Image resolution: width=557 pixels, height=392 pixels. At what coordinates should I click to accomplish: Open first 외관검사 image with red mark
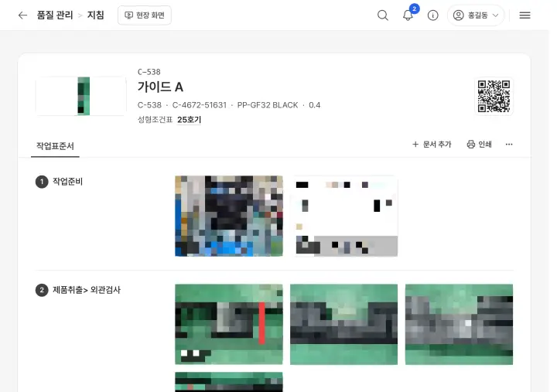(229, 324)
